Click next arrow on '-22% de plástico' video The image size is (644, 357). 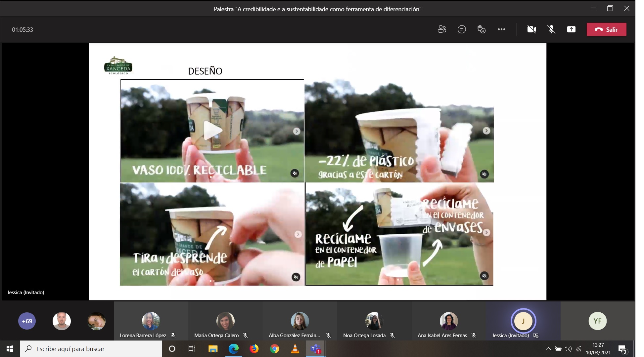tap(486, 131)
